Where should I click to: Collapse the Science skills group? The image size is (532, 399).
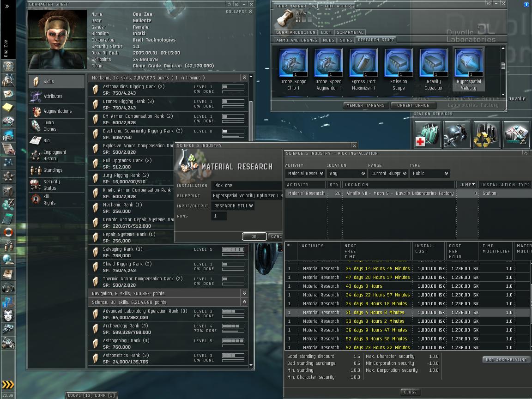[244, 302]
